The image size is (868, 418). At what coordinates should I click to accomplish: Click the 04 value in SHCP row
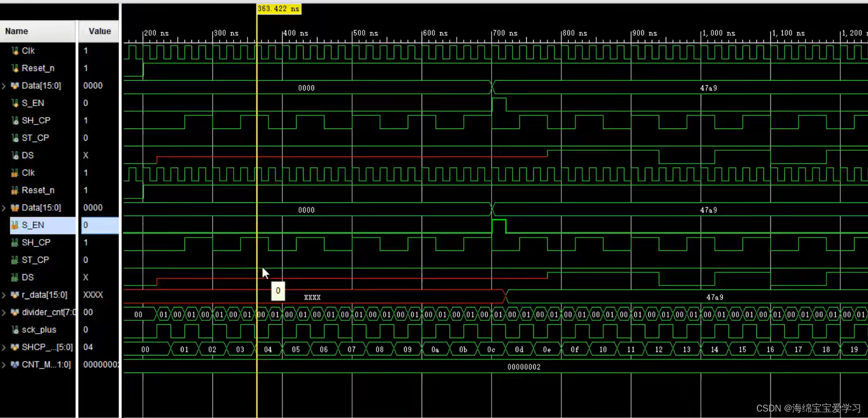pyautogui.click(x=88, y=347)
